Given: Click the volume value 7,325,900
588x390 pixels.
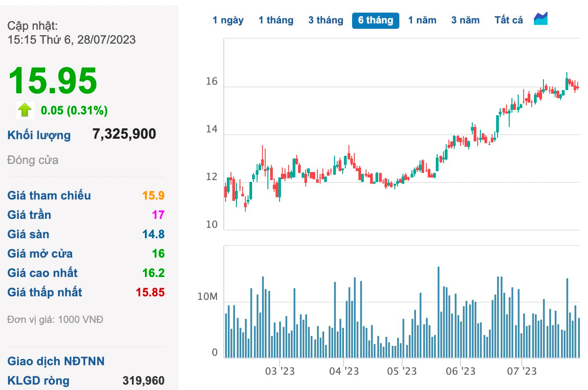Looking at the screenshot, I should click(124, 134).
